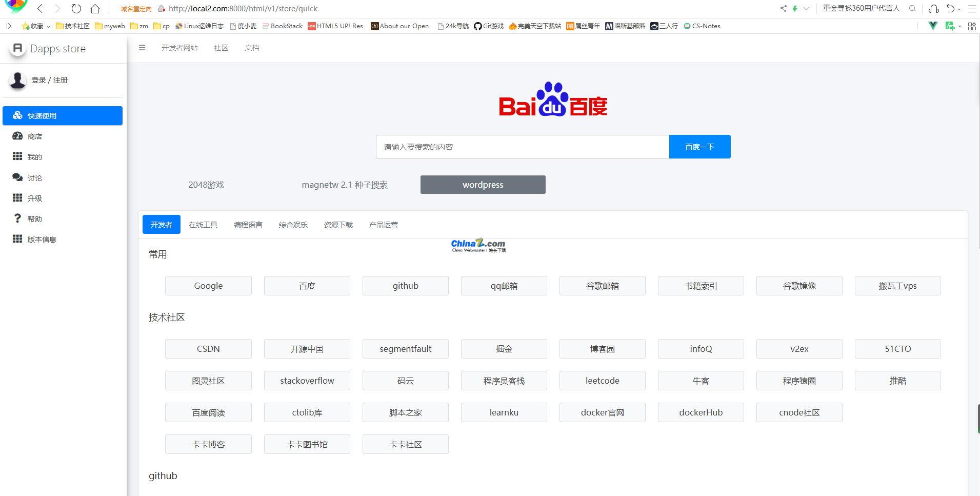Image resolution: width=980 pixels, height=496 pixels.
Task: Click the 版本信息 sidebar icon
Action: [17, 239]
